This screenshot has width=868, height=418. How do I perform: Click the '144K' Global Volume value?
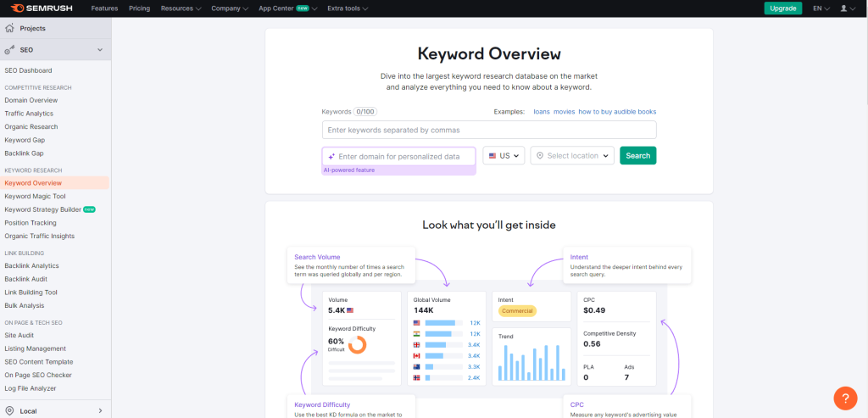click(x=424, y=310)
